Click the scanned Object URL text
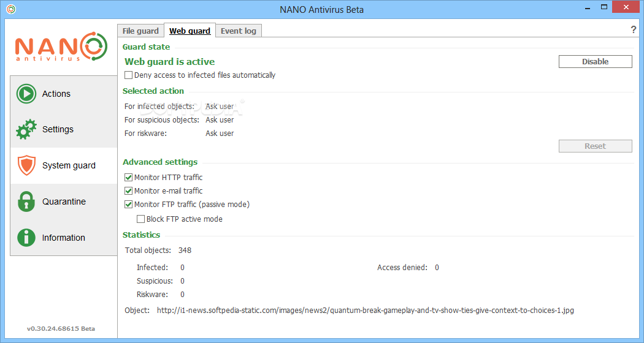The image size is (644, 343). 365,311
